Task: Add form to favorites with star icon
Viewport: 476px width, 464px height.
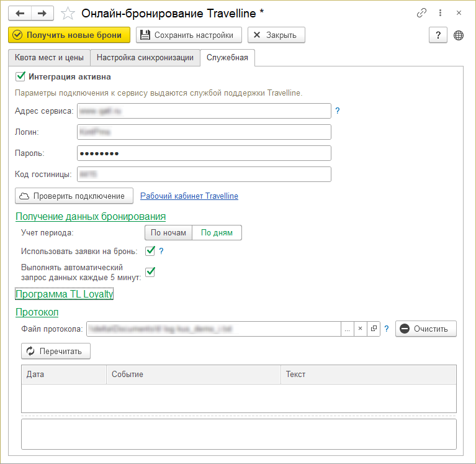Action: coord(68,14)
